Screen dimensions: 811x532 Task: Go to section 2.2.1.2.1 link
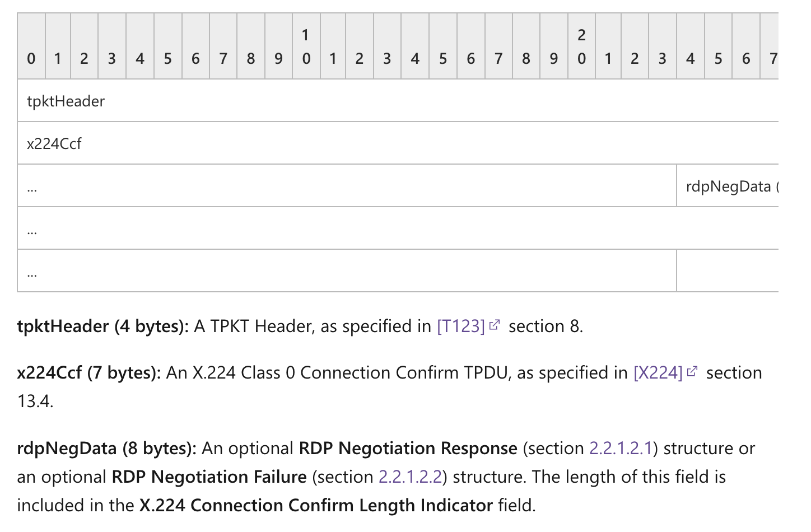(621, 448)
